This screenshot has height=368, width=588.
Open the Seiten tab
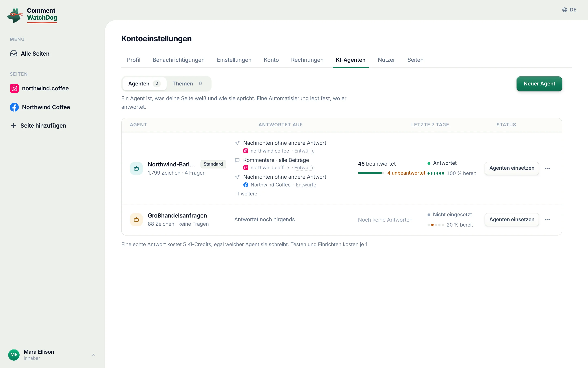pyautogui.click(x=415, y=60)
